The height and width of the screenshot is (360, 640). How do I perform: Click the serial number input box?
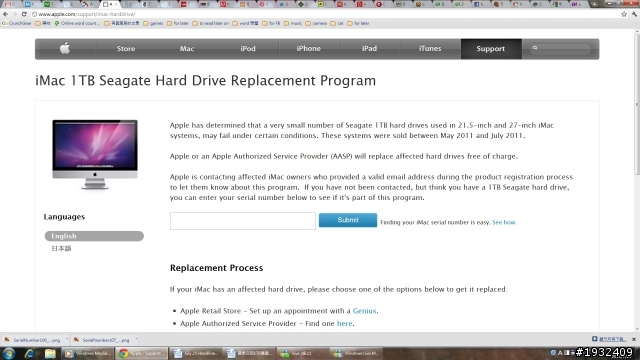(243, 221)
